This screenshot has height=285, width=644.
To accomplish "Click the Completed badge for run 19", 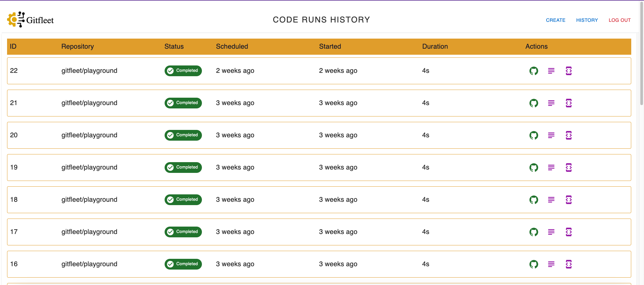I will point(183,168).
